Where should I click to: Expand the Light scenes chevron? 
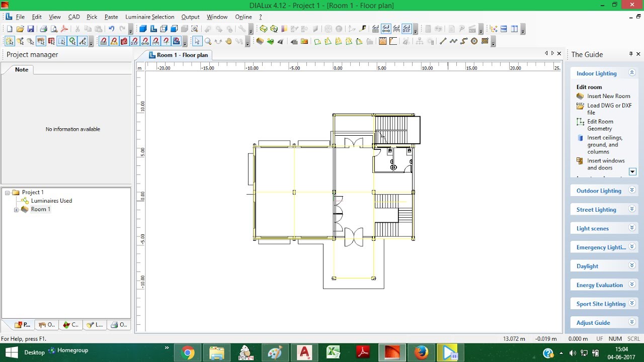(x=632, y=228)
